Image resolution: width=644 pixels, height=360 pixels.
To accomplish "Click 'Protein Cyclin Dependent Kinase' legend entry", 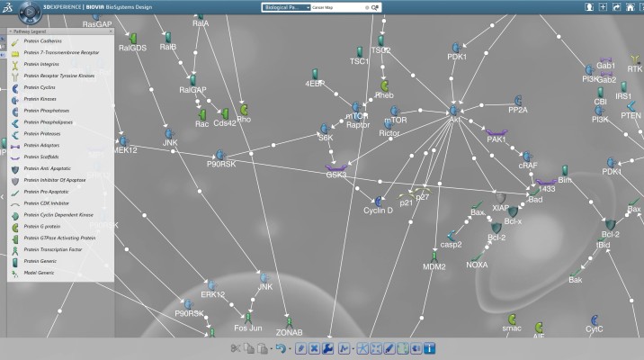I will pyautogui.click(x=58, y=215).
